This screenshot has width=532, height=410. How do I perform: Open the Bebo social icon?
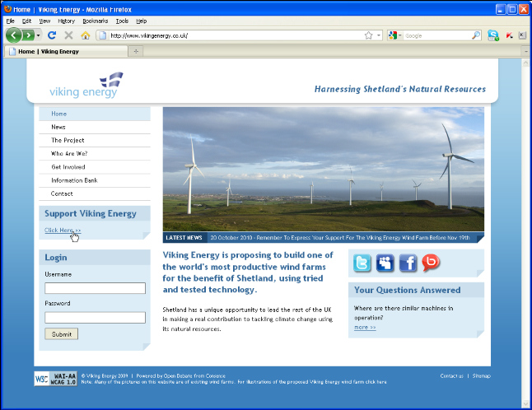431,263
